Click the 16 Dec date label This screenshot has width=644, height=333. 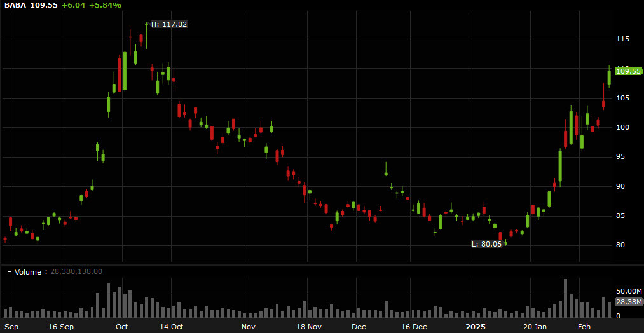point(414,327)
